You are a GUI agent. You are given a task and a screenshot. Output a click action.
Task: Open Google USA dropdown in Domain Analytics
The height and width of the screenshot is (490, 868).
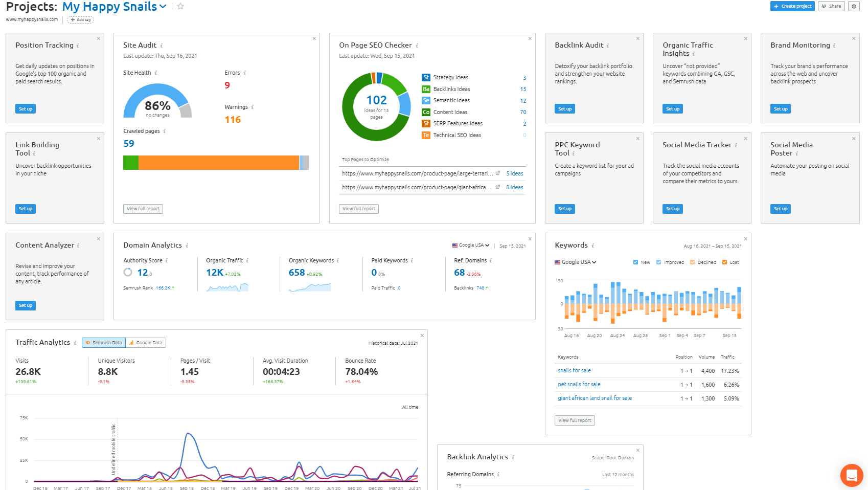pyautogui.click(x=471, y=245)
